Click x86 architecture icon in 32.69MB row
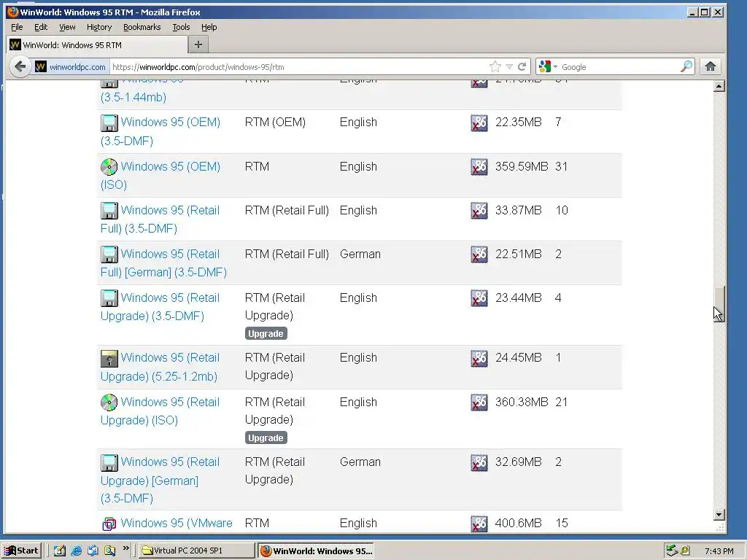 (x=479, y=462)
